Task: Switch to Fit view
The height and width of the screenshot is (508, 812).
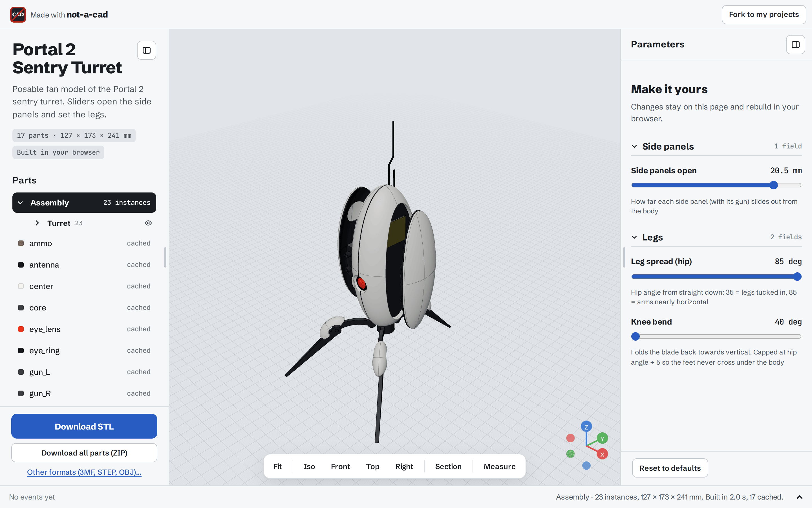Action: [x=277, y=466]
